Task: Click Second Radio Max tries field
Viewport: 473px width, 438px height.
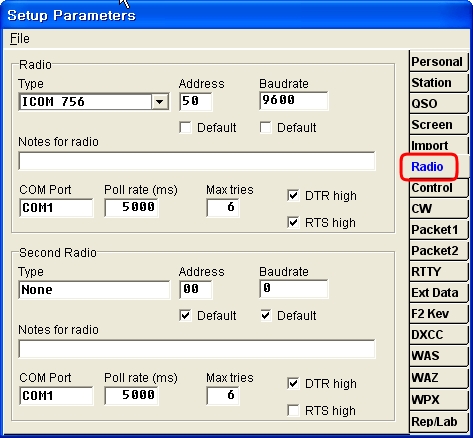Action: 222,396
